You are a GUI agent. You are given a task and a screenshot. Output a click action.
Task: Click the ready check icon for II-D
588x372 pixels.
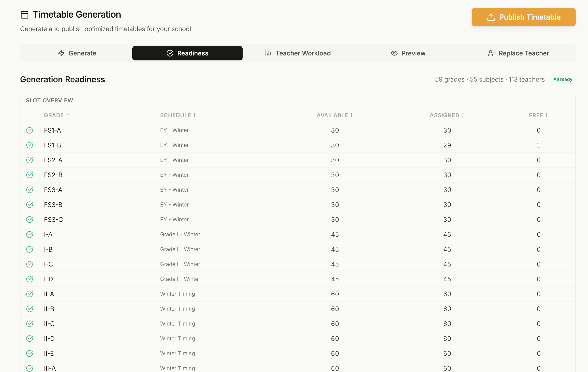[x=30, y=339]
